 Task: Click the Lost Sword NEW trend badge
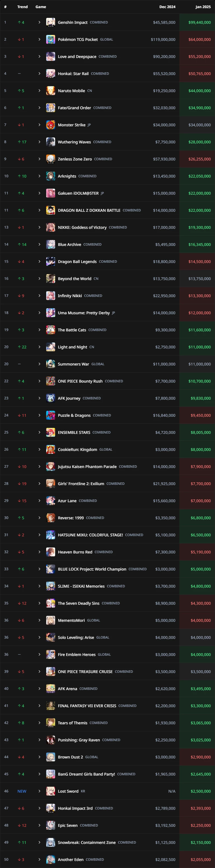click(22, 791)
